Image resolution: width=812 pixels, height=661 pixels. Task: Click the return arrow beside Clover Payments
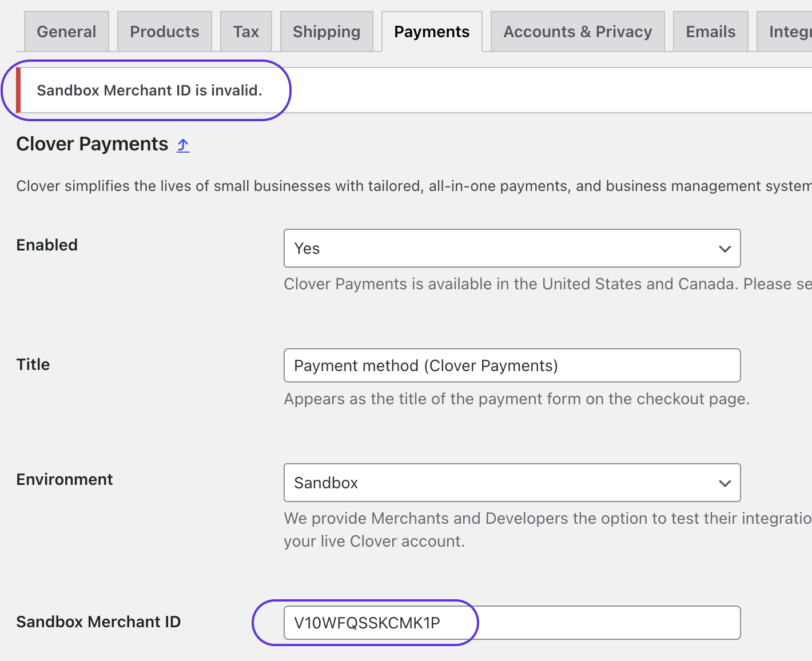point(183,145)
